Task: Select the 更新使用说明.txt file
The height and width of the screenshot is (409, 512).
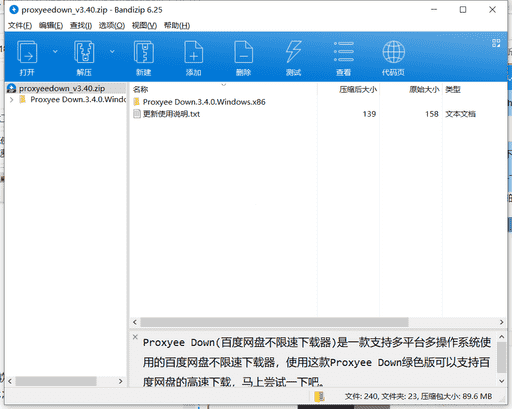Action: [171, 114]
